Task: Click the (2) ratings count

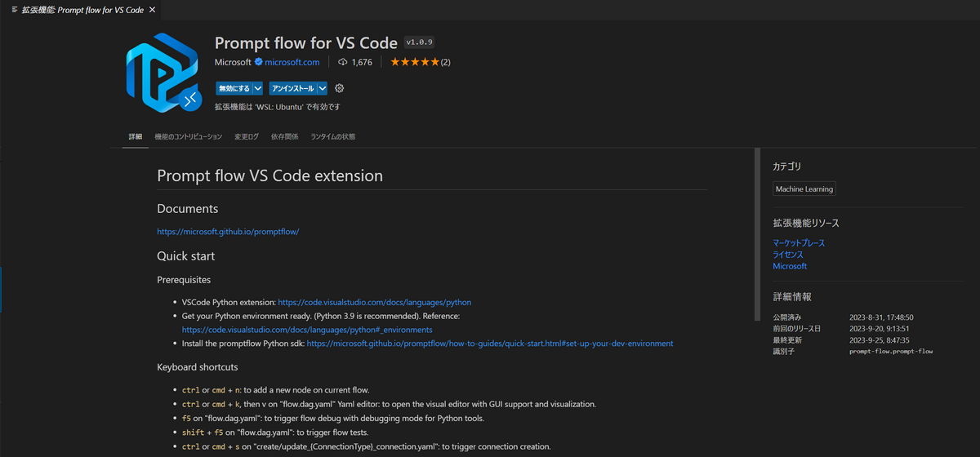Action: point(445,62)
